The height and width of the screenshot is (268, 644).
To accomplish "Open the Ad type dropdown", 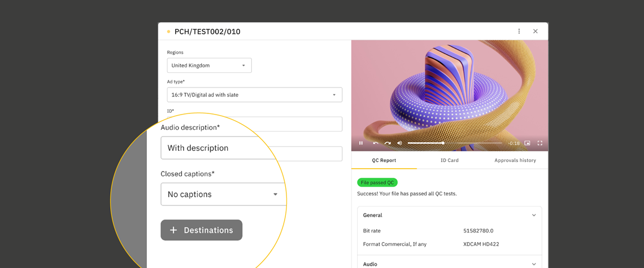I will pyautogui.click(x=255, y=95).
